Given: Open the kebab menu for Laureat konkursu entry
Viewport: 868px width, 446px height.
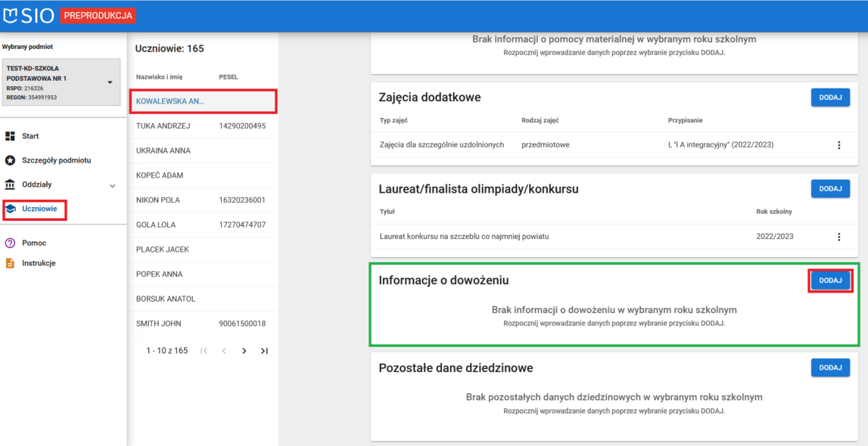Looking at the screenshot, I should pos(838,236).
